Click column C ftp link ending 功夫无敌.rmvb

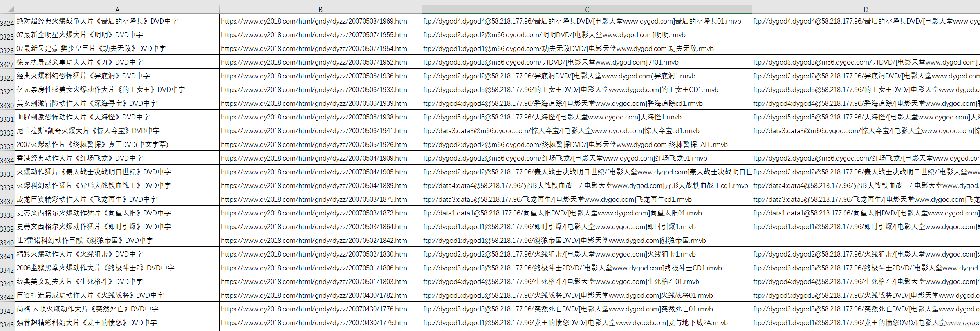point(569,49)
